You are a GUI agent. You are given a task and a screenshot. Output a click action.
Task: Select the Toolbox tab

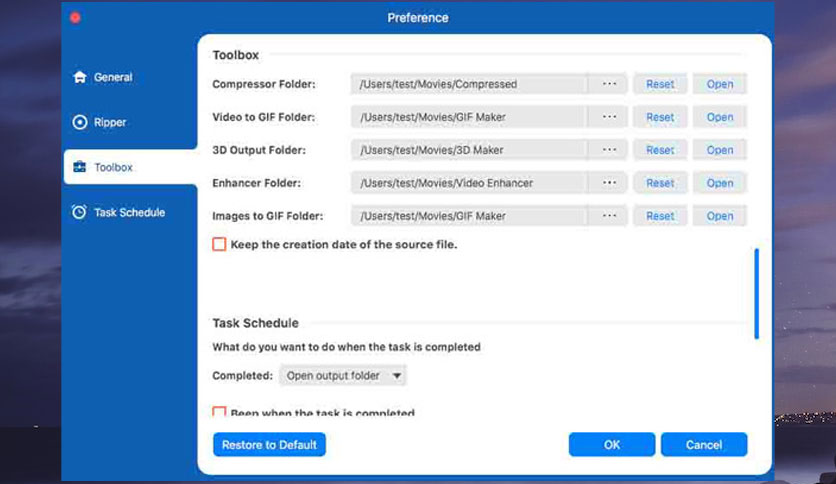coord(130,167)
